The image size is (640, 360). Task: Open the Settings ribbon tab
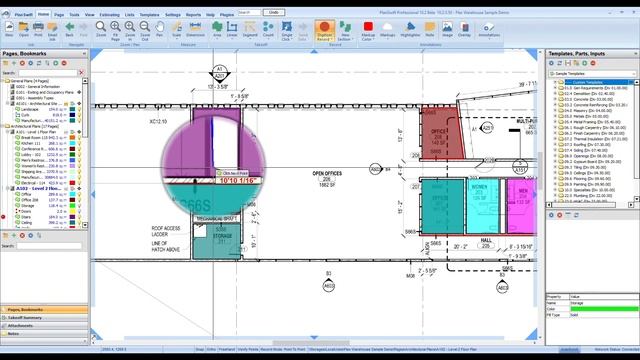click(173, 15)
